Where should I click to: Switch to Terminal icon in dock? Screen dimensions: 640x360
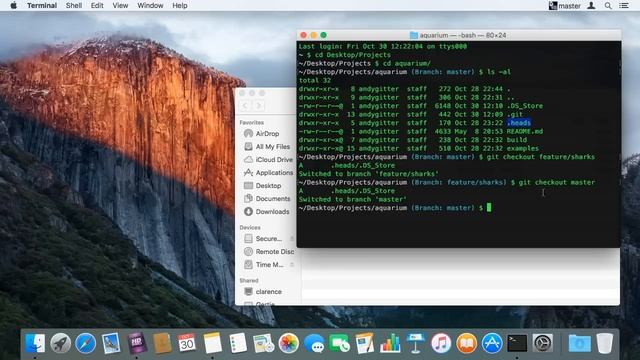coord(517,343)
